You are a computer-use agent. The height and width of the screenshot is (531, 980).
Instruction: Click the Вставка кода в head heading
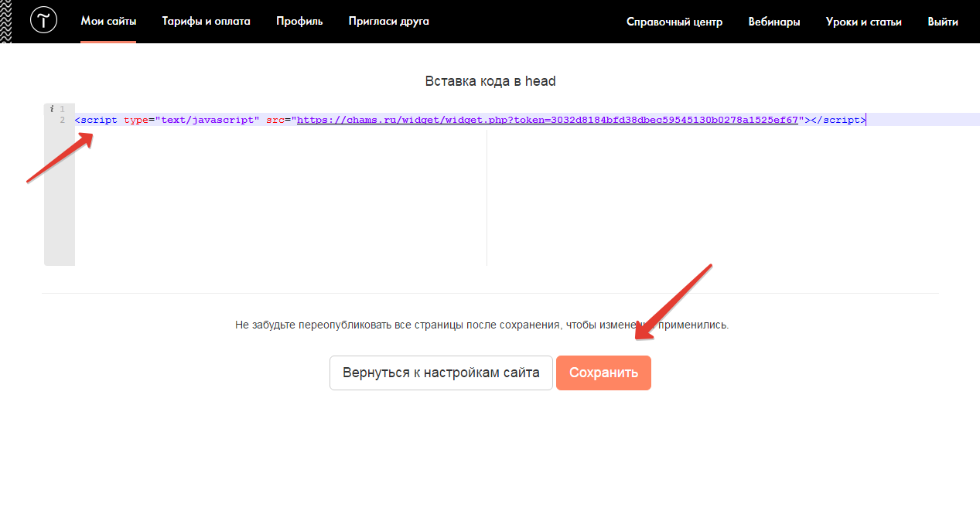490,81
